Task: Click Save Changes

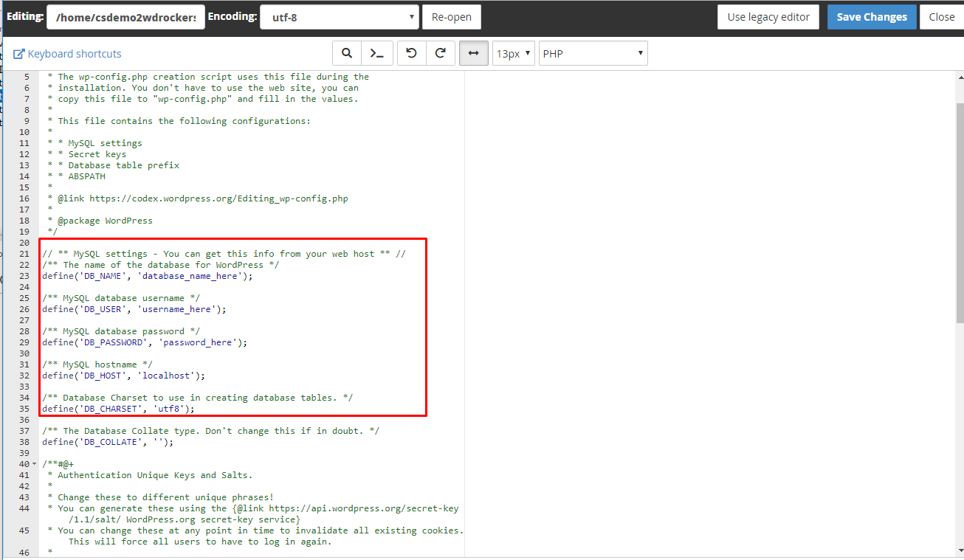Action: (x=872, y=17)
